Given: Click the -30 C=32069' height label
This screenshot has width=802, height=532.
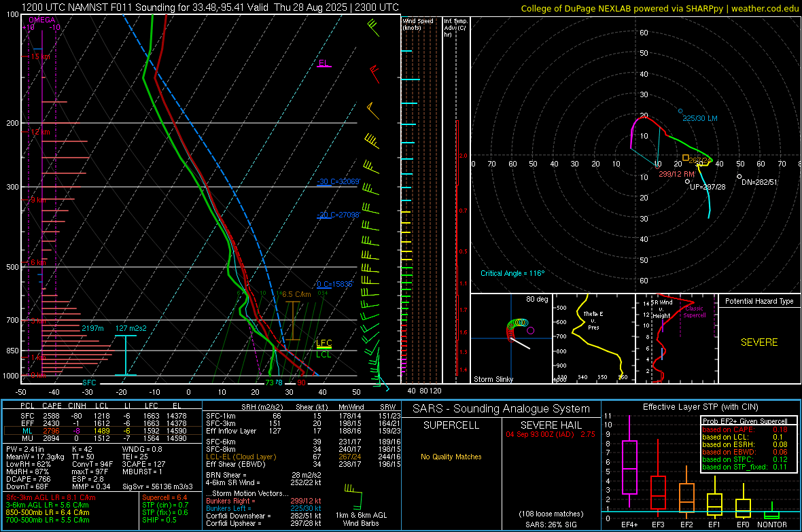Looking at the screenshot, I should (339, 181).
